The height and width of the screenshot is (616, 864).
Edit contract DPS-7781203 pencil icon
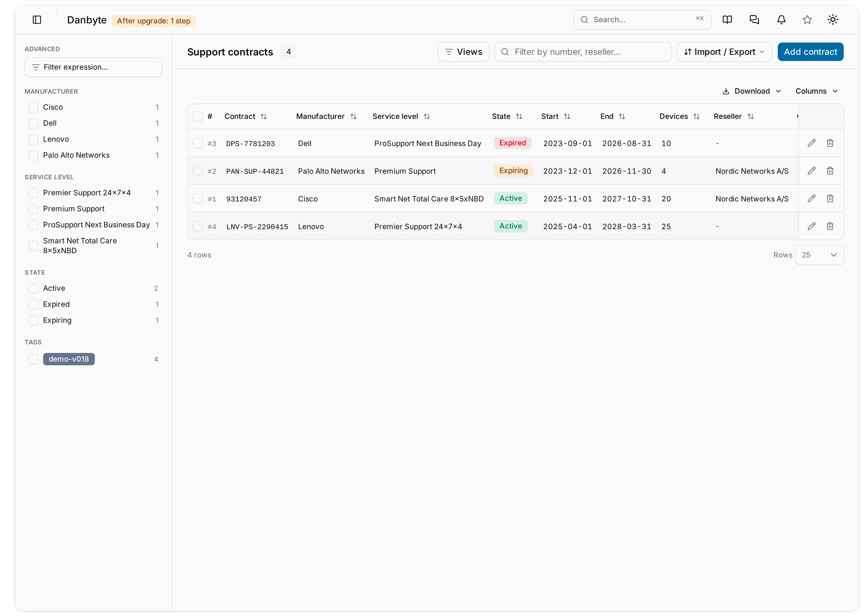point(811,143)
